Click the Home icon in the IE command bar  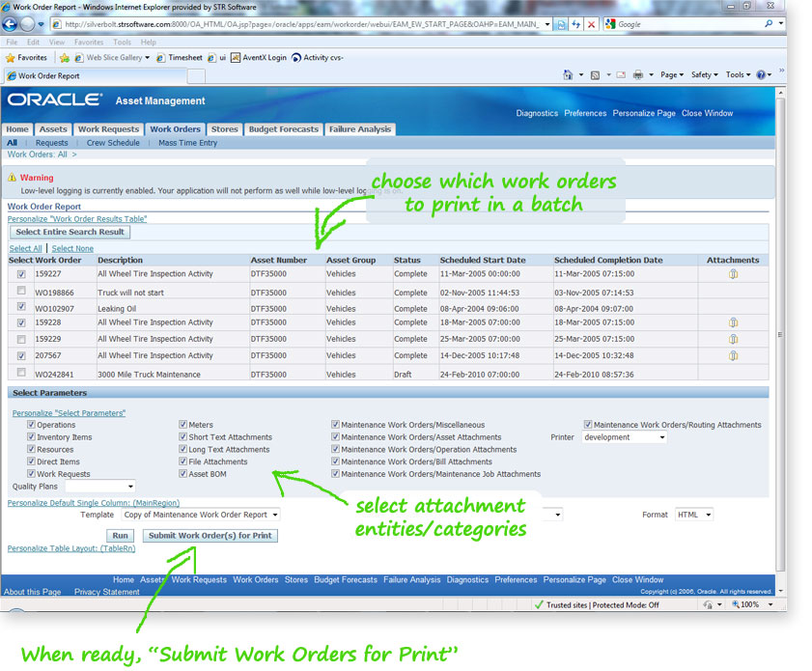568,75
